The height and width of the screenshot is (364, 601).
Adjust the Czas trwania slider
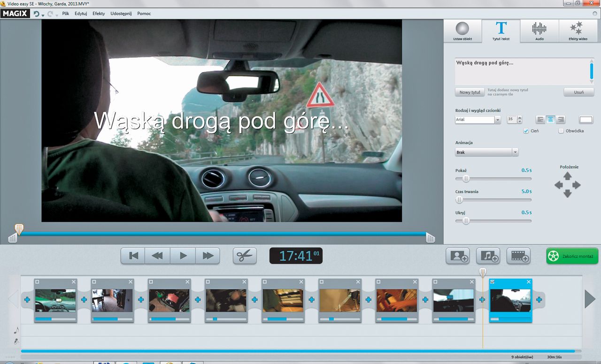point(459,200)
